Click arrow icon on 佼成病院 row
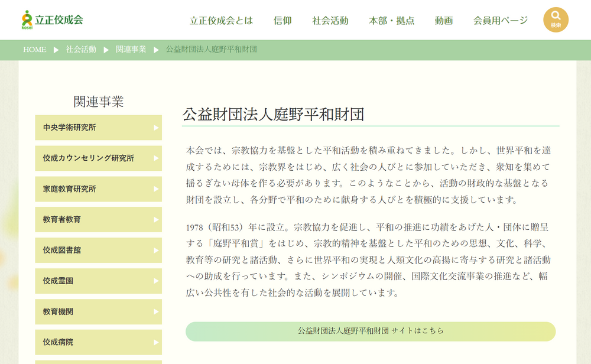 point(156,342)
